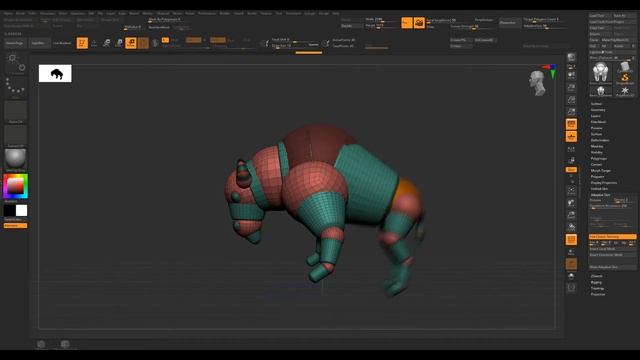The width and height of the screenshot is (640, 360).
Task: Open the Stroke type dots icon
Action: tap(16, 87)
